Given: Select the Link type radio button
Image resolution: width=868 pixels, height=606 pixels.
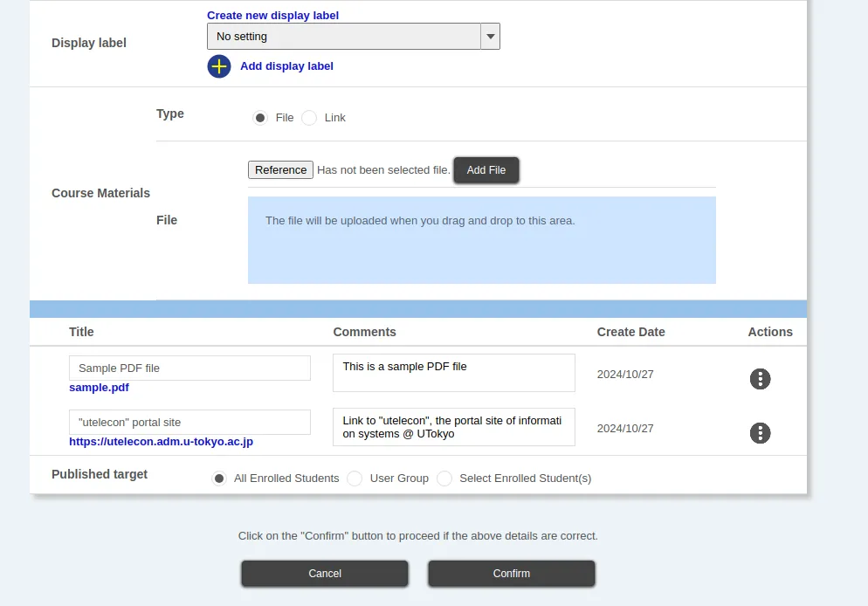Looking at the screenshot, I should coord(309,118).
